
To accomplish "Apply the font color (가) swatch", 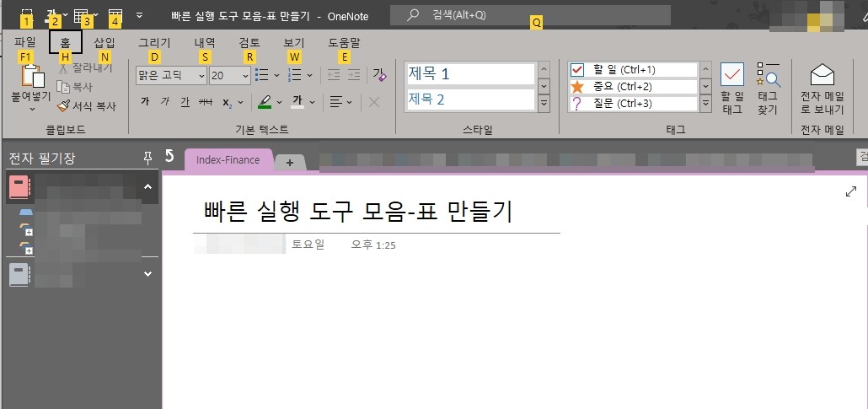I will coord(297,102).
